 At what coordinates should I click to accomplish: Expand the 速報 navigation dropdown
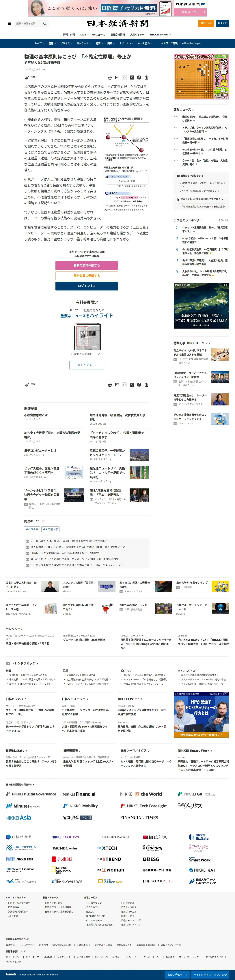coord(52,43)
